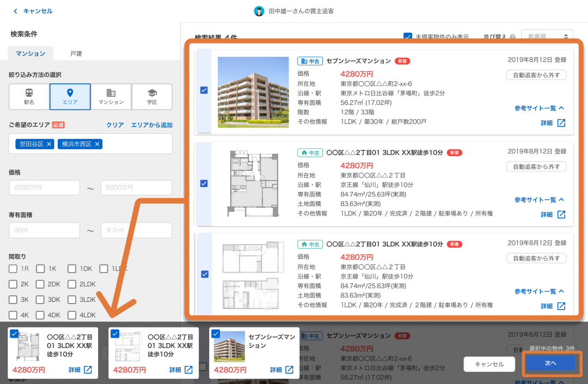Click the 検索条件 heading

[24, 34]
